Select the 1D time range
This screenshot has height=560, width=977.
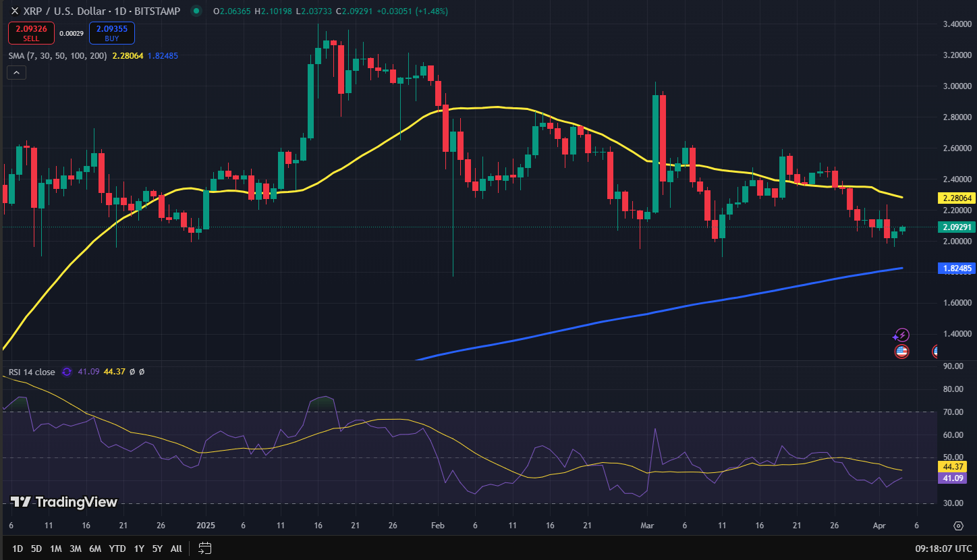click(18, 549)
